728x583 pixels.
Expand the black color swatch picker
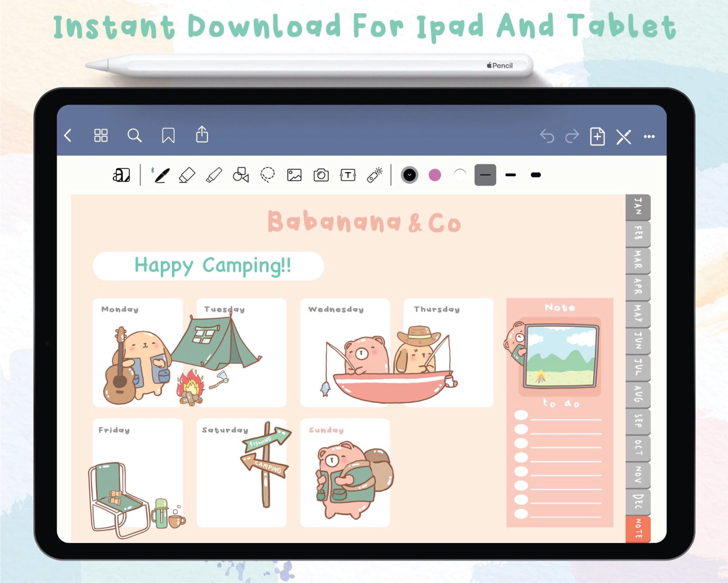(x=409, y=175)
